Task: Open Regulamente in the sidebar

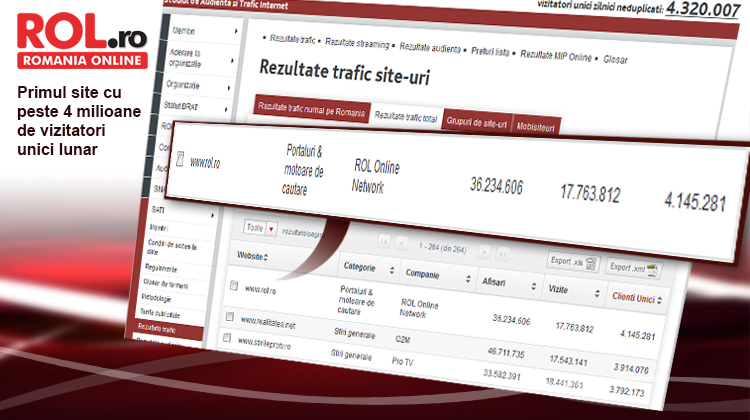Action: 161,268
